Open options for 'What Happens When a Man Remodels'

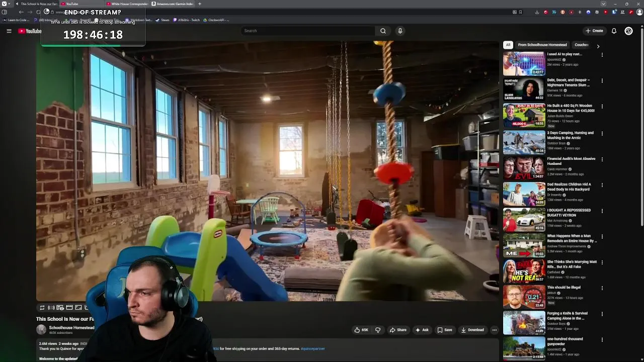coord(602,237)
